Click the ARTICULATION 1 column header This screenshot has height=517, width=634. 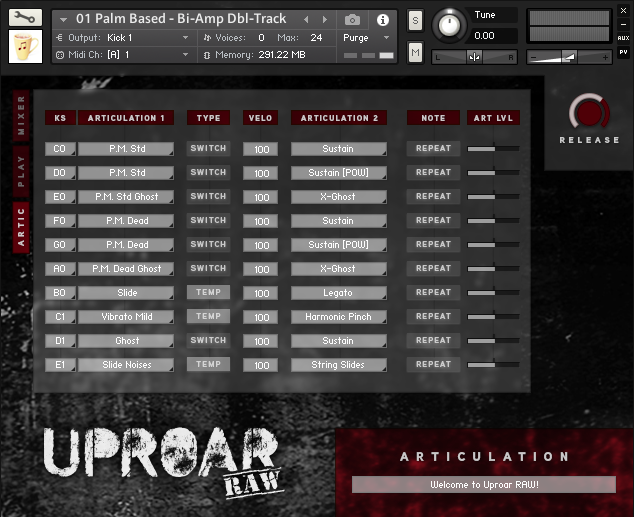tap(126, 118)
